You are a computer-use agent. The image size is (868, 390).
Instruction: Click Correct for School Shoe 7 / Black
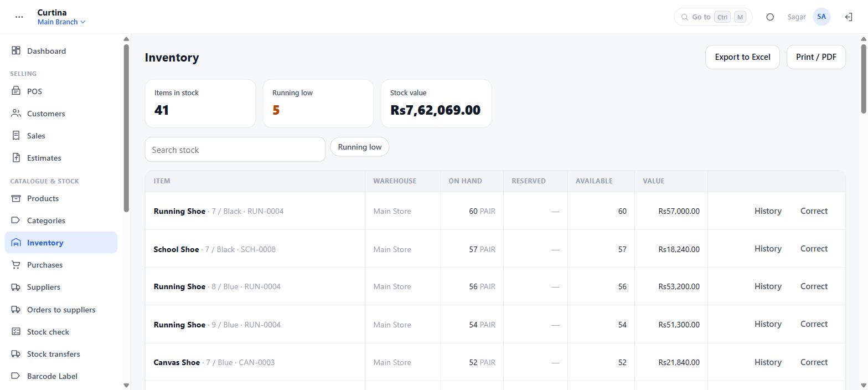click(814, 249)
